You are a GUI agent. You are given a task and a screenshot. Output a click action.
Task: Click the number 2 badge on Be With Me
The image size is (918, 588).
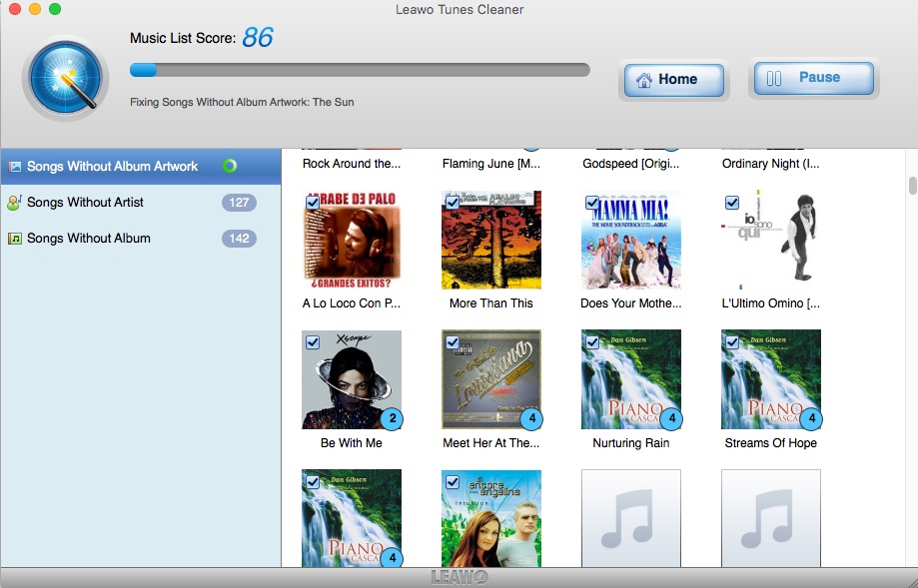click(393, 418)
